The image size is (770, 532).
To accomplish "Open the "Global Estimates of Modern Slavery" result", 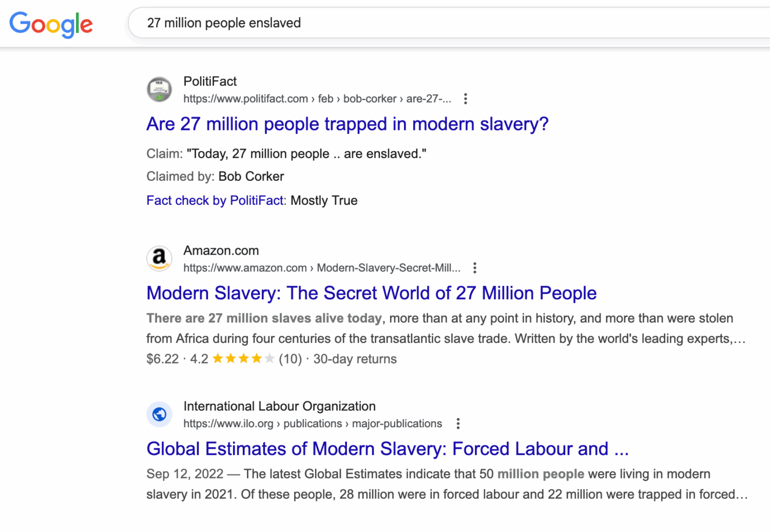I will tap(387, 449).
